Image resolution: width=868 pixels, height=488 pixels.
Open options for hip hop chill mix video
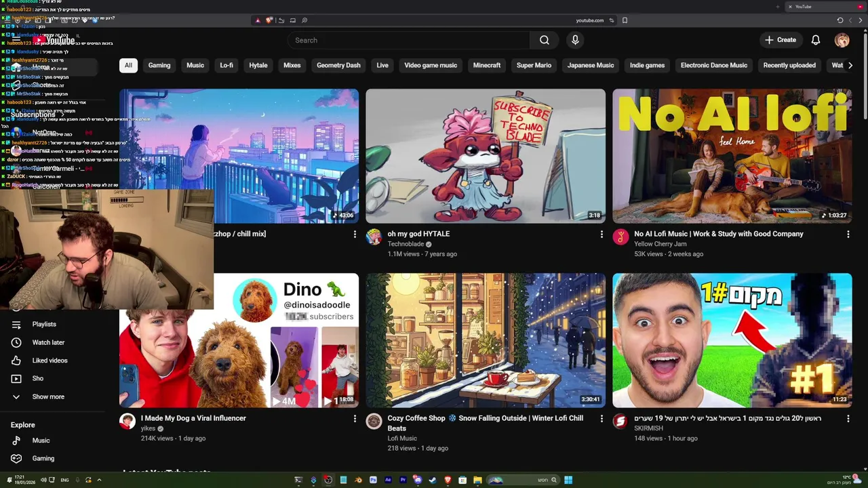pyautogui.click(x=355, y=234)
